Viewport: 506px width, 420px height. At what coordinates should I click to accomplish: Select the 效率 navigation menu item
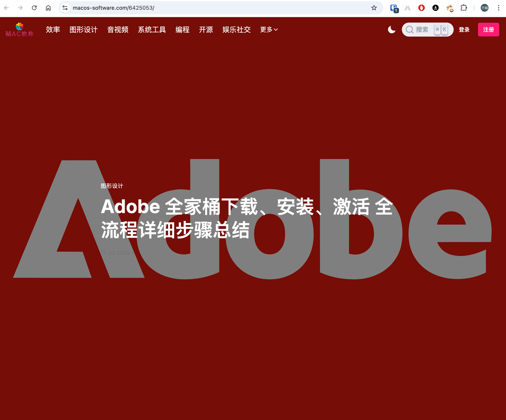pos(53,30)
